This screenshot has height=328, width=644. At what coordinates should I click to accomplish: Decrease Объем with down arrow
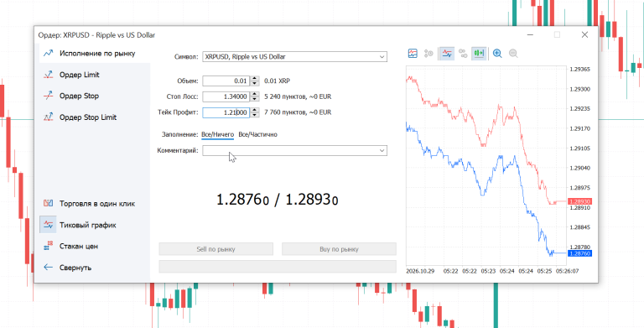pos(255,83)
